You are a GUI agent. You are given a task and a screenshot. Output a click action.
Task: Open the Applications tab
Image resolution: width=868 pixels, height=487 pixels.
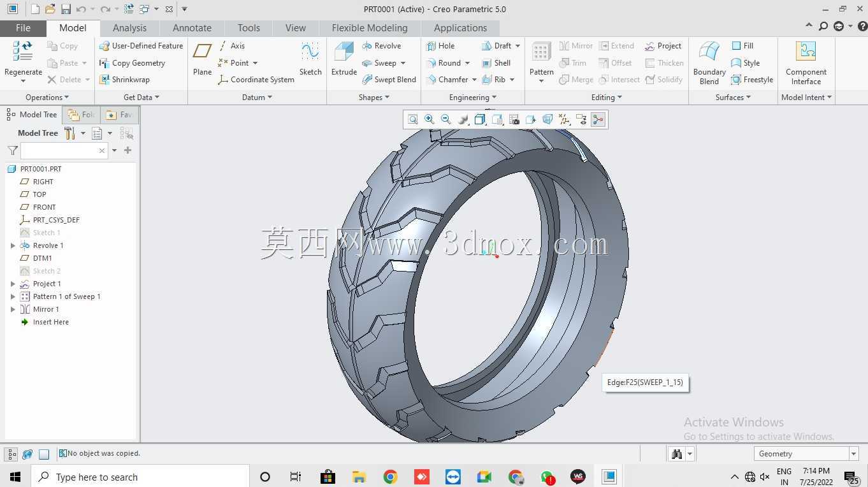coord(460,28)
